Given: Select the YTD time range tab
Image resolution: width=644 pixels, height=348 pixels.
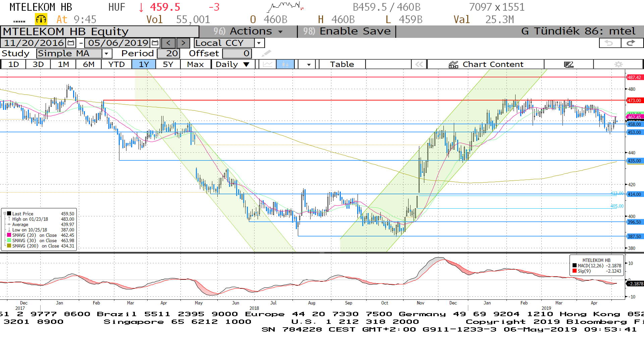Looking at the screenshot, I should point(116,64).
